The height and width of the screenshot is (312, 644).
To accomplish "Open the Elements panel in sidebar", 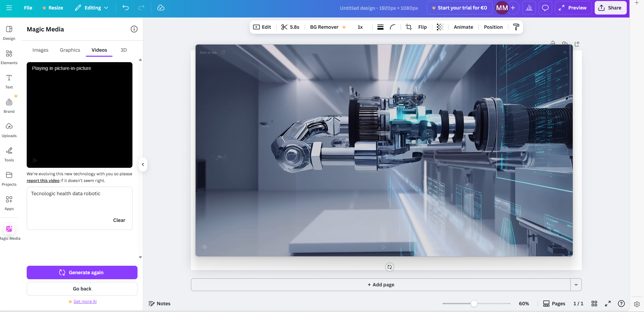I will [9, 57].
